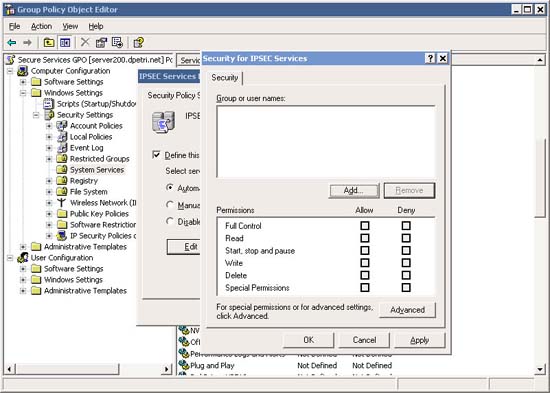The height and width of the screenshot is (393, 550).
Task: Click the IP Security Policies icon
Action: (x=62, y=235)
